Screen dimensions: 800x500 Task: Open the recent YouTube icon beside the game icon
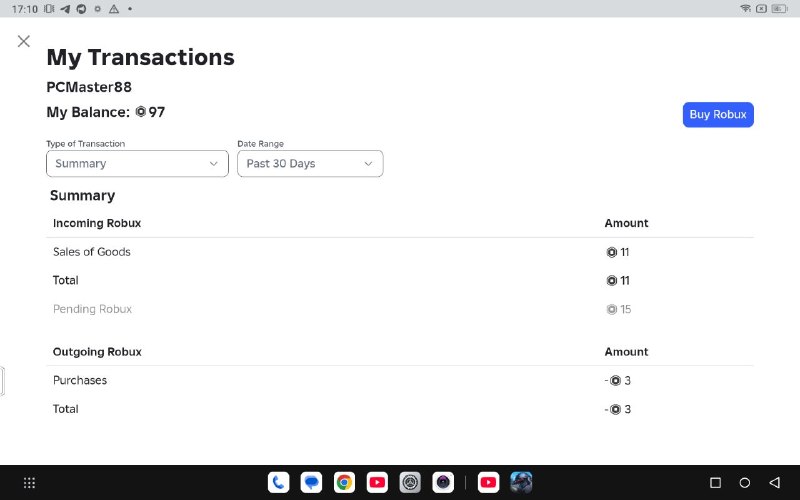point(488,482)
